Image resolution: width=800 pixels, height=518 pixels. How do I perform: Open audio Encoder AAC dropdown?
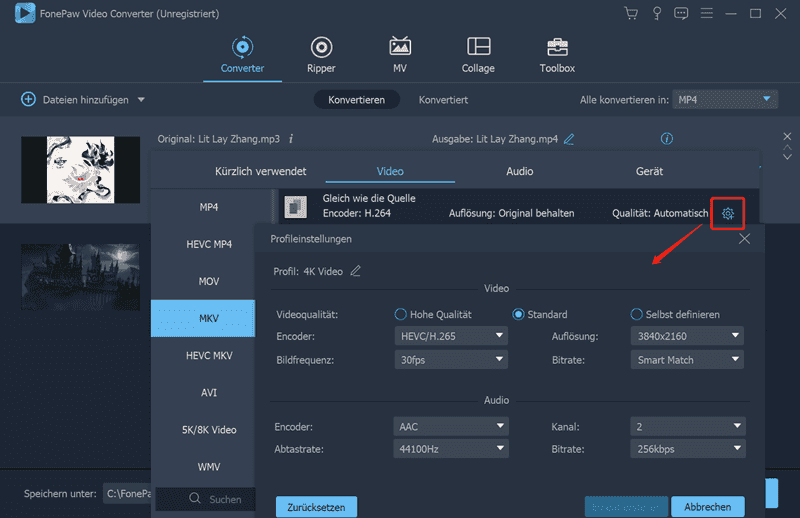[451, 426]
